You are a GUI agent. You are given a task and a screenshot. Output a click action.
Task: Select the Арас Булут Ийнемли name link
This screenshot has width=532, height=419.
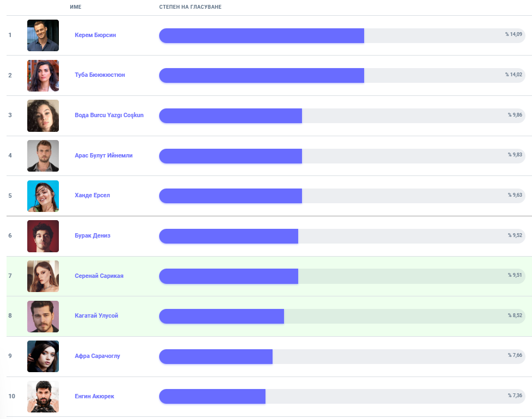click(x=104, y=155)
